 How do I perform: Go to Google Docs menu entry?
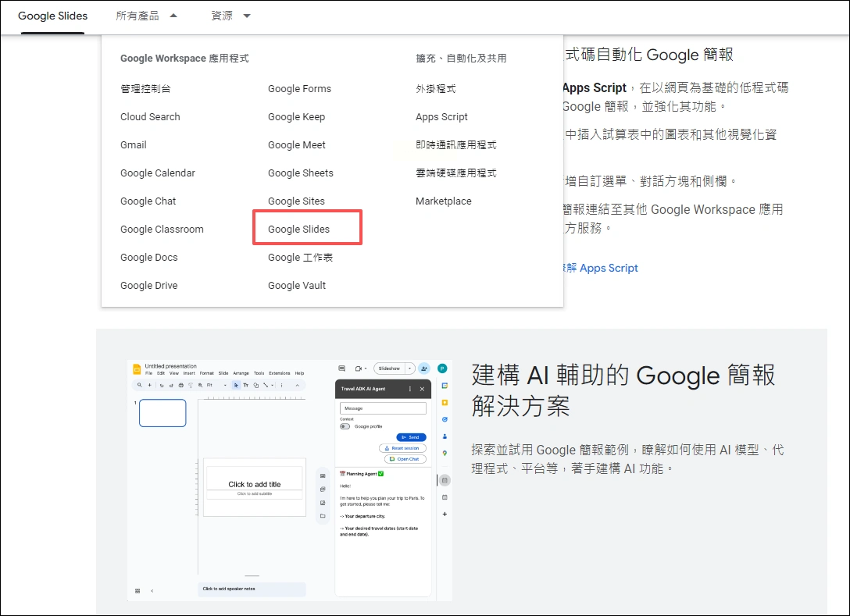149,258
